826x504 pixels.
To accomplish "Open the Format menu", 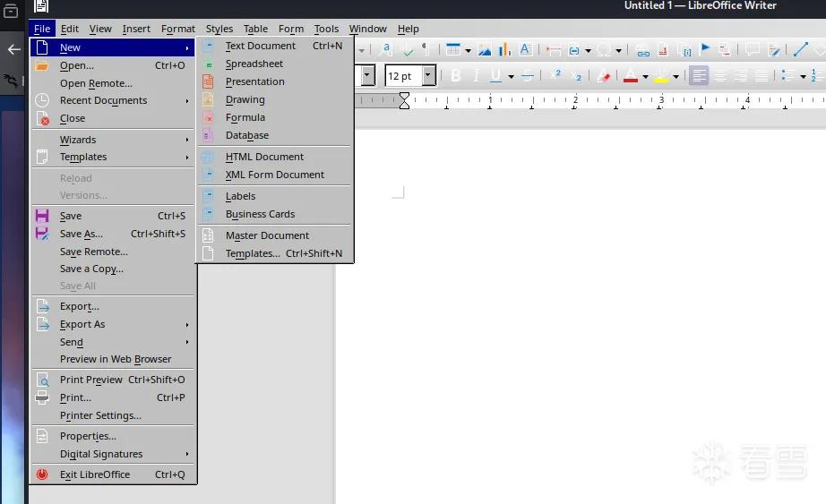I will tap(178, 29).
